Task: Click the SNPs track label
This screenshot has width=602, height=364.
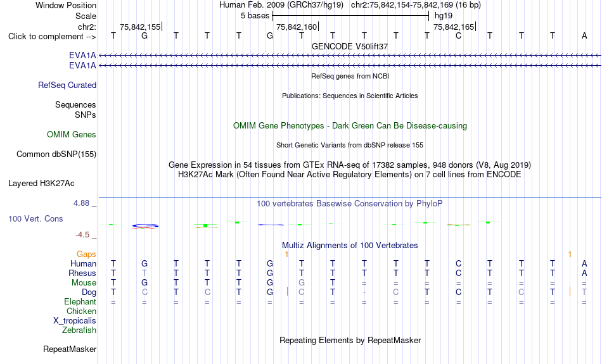Action: coord(86,115)
